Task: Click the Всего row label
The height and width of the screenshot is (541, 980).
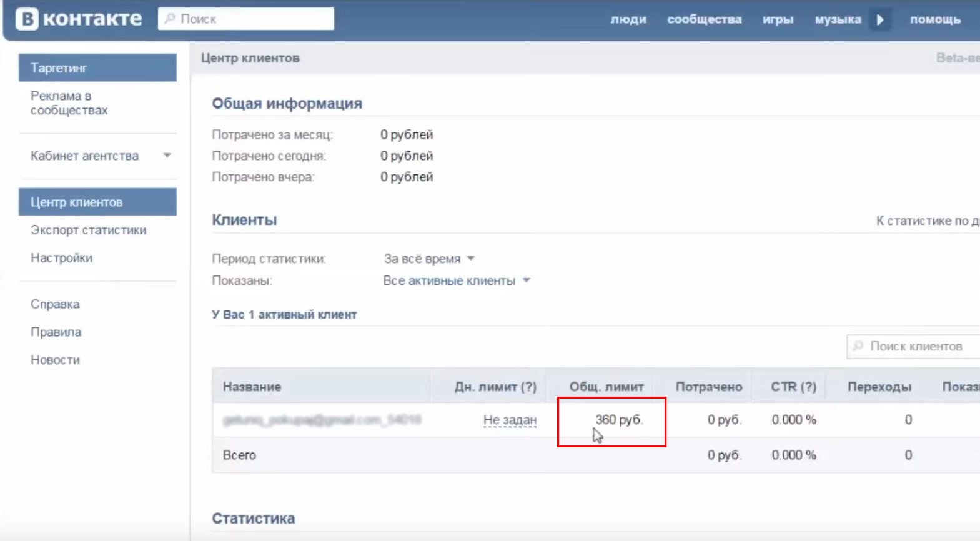Action: pyautogui.click(x=239, y=455)
